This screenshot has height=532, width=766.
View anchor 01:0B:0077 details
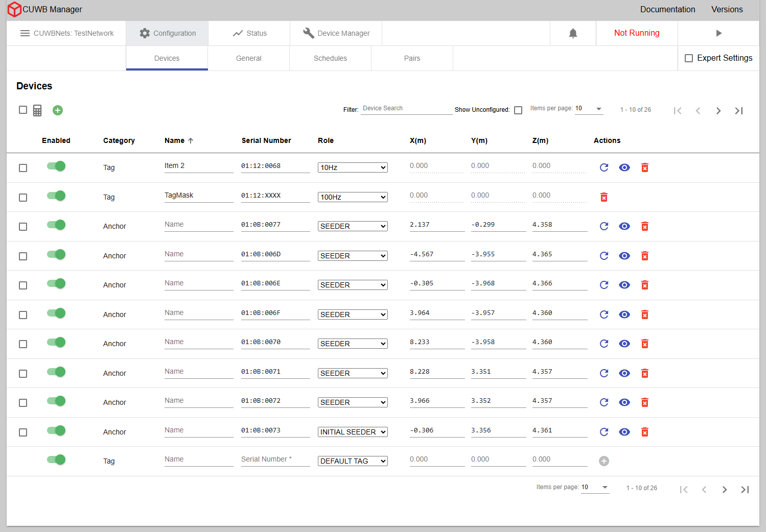coord(624,226)
